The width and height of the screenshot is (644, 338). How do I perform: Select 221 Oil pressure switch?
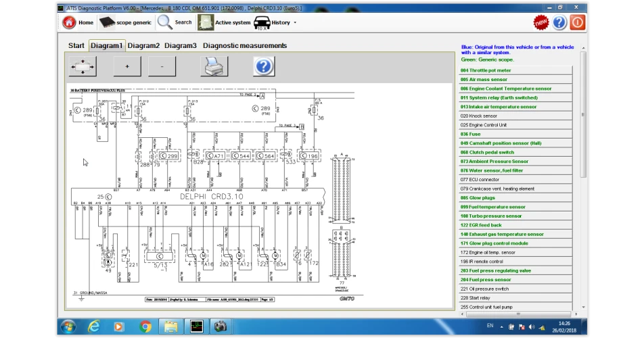pos(515,289)
